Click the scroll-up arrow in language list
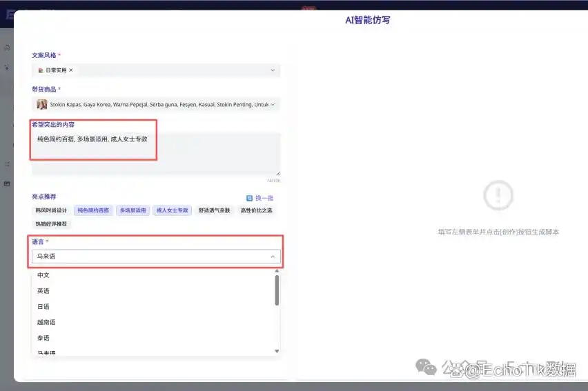 [x=277, y=271]
